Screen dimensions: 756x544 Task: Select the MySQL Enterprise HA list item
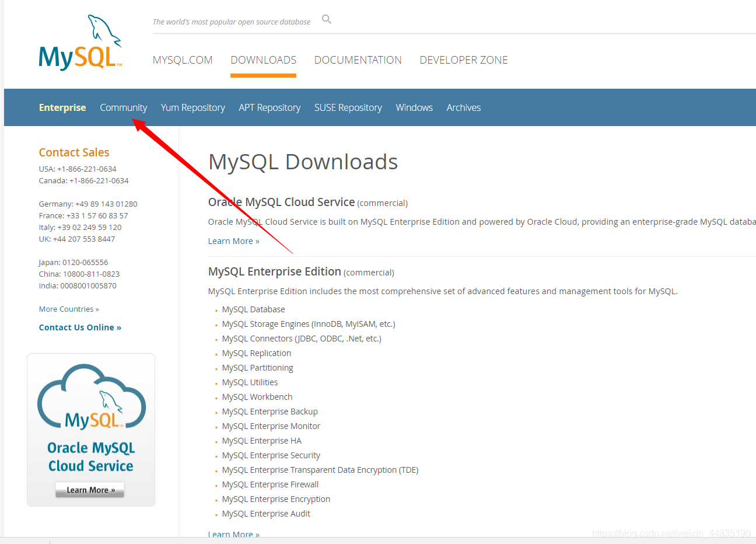tap(261, 441)
